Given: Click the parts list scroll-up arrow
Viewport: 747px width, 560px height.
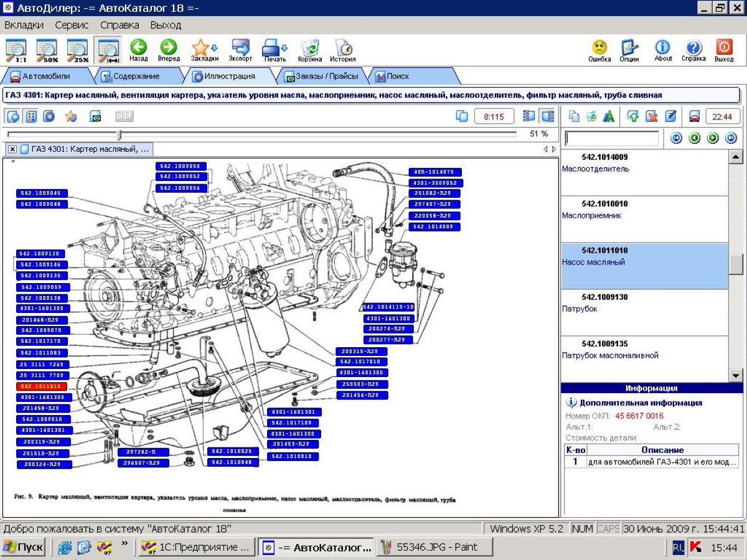Looking at the screenshot, I should point(736,157).
